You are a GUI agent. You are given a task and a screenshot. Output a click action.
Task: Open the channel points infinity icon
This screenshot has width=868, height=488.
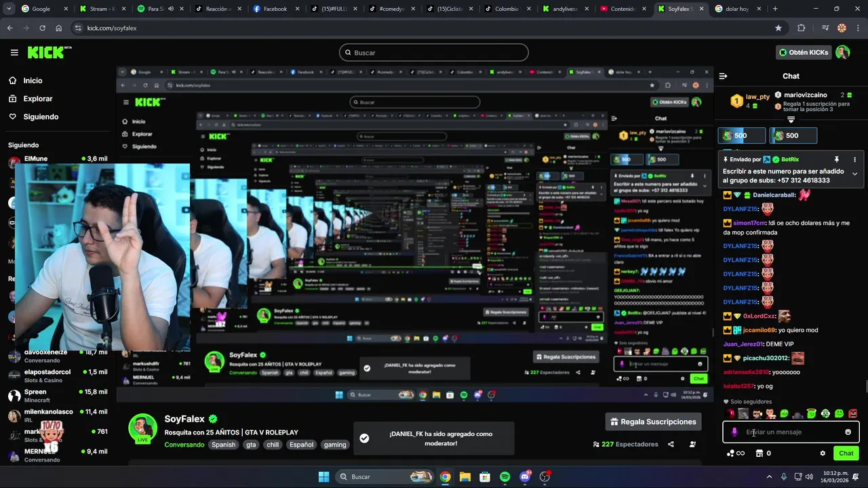click(x=736, y=453)
